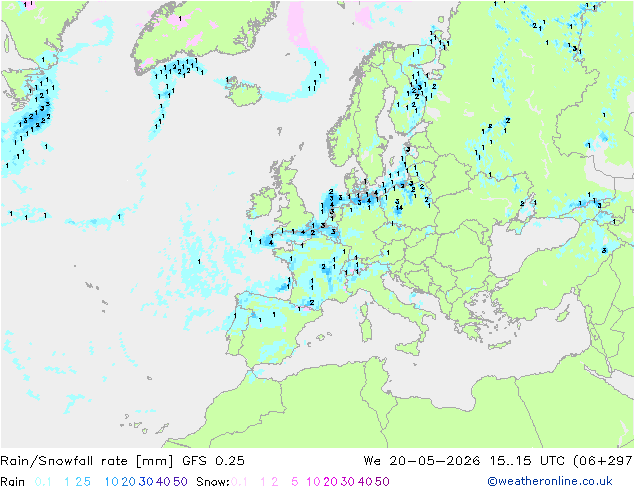Click the "(06+297" forecast offset text
The image size is (634, 490).
[x=603, y=461]
